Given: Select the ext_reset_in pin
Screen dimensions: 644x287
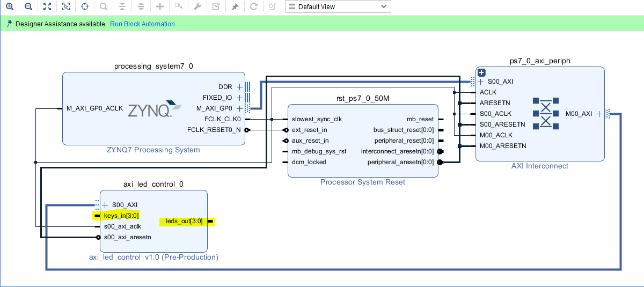Looking at the screenshot, I should click(x=310, y=130).
